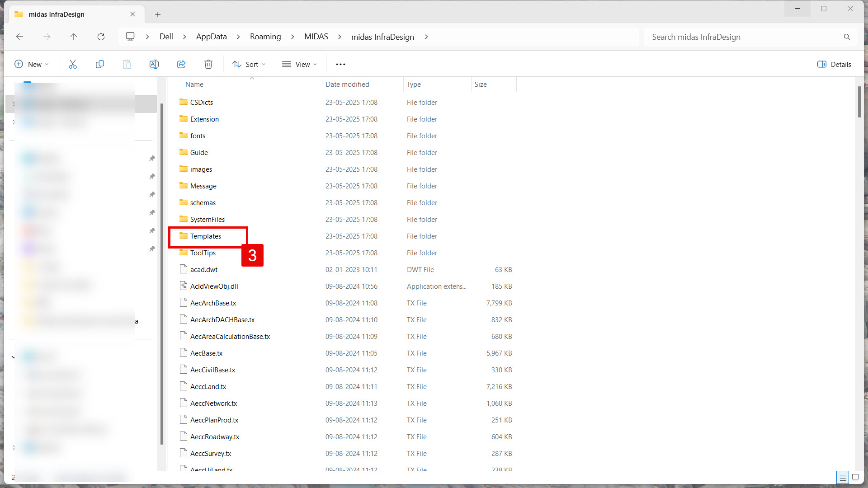The height and width of the screenshot is (488, 868).
Task: Open a new tab with plus button
Action: point(158,14)
